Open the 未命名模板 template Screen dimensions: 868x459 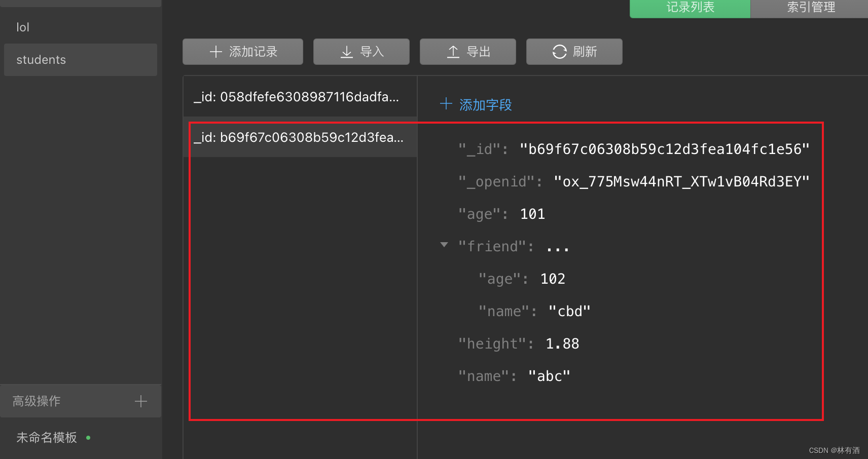(x=47, y=438)
